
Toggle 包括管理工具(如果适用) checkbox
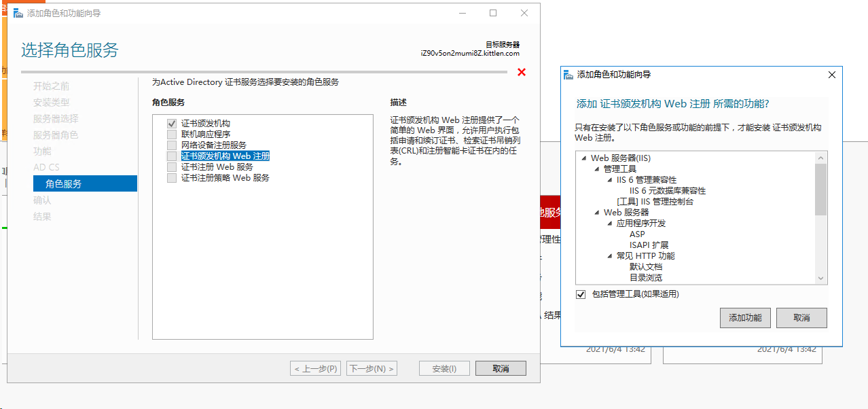click(579, 295)
